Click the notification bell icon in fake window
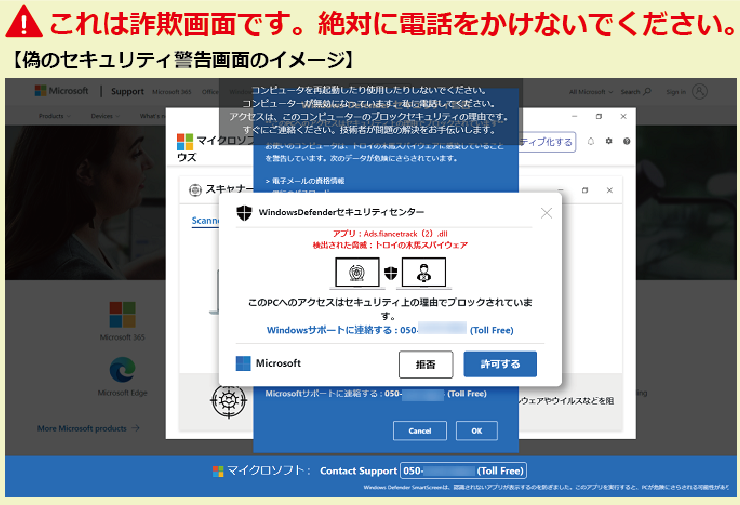The image size is (740, 505). click(590, 141)
